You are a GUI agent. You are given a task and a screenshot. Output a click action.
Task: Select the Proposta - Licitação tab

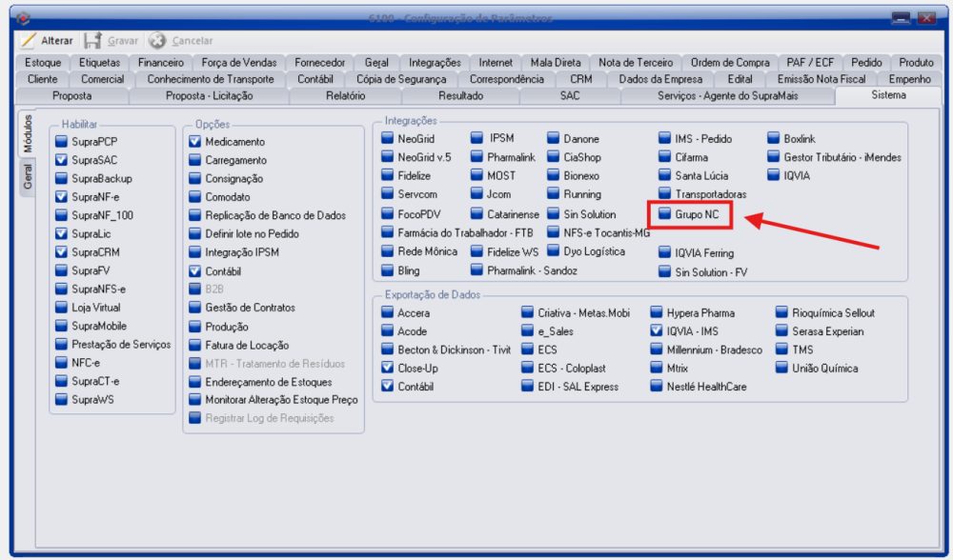pyautogui.click(x=208, y=96)
